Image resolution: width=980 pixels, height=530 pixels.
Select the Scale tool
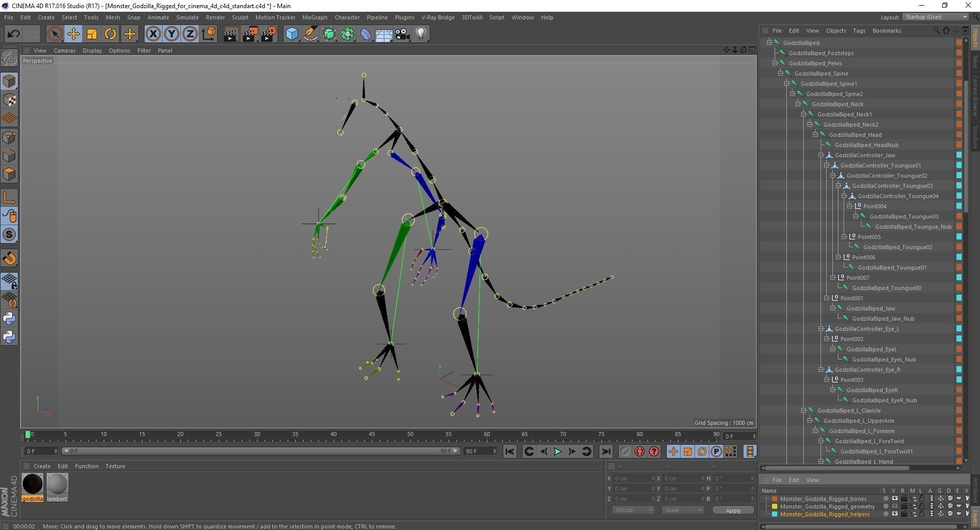[x=92, y=34]
